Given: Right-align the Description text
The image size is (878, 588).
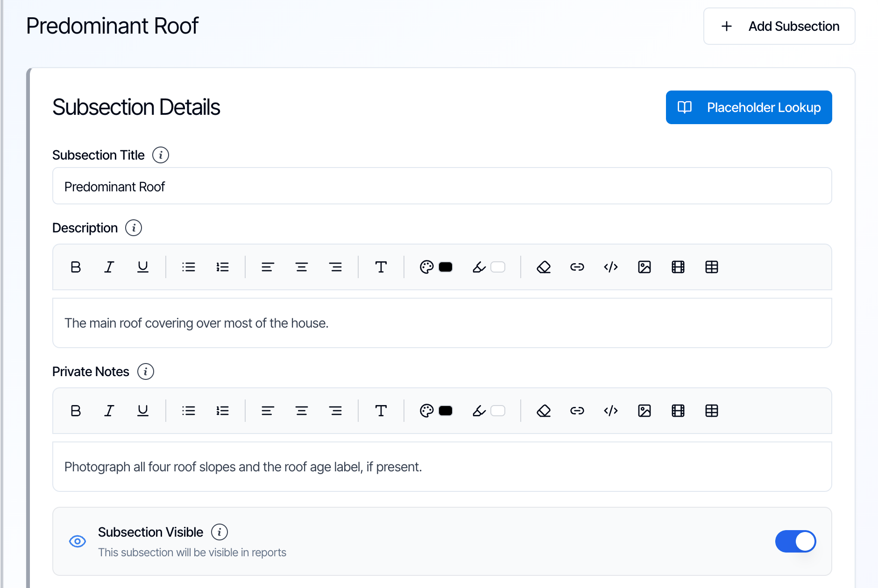Looking at the screenshot, I should click(x=335, y=267).
